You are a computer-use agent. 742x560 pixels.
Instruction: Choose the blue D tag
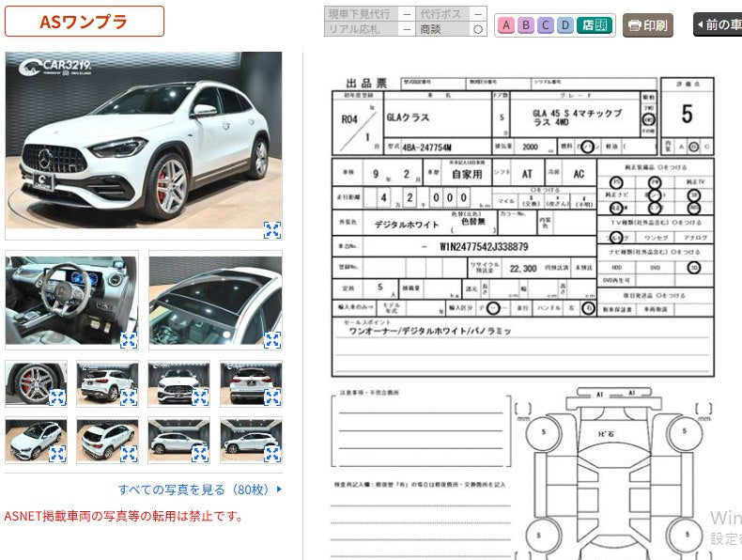(x=565, y=25)
